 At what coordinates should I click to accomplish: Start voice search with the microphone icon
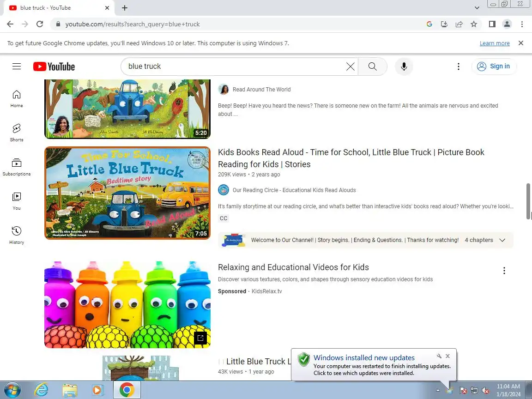point(404,66)
